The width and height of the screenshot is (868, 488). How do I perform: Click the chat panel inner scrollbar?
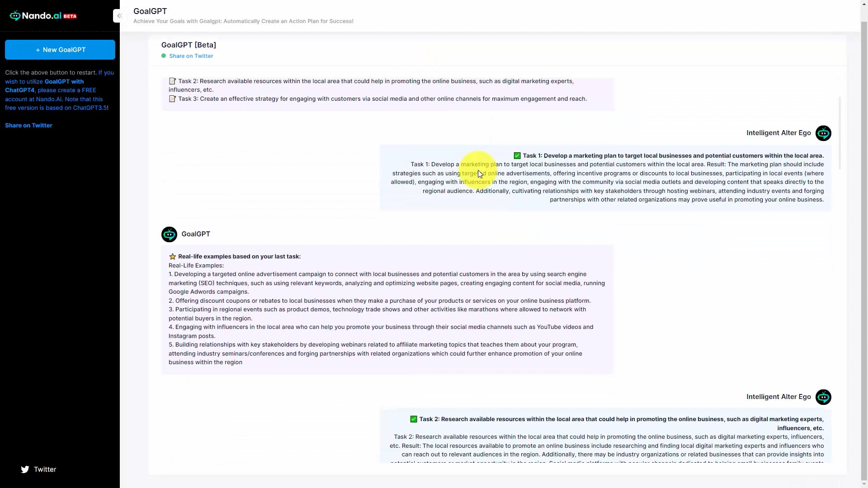[840, 133]
